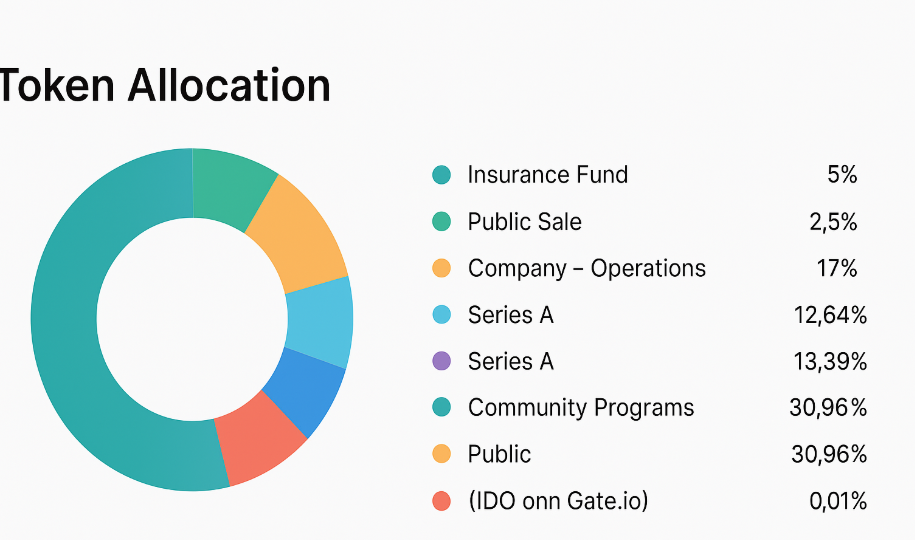
Task: Click the (IDO onn Gate.io) legend label
Action: click(557, 501)
